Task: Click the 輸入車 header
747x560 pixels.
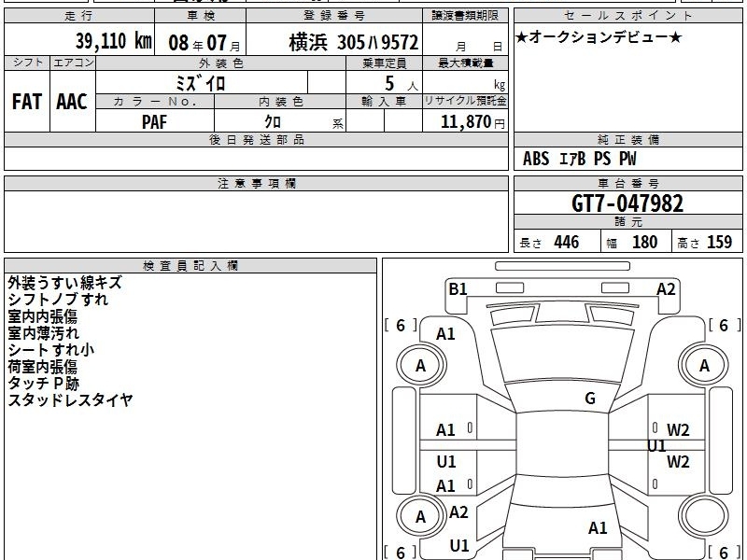Action: pyautogui.click(x=384, y=102)
